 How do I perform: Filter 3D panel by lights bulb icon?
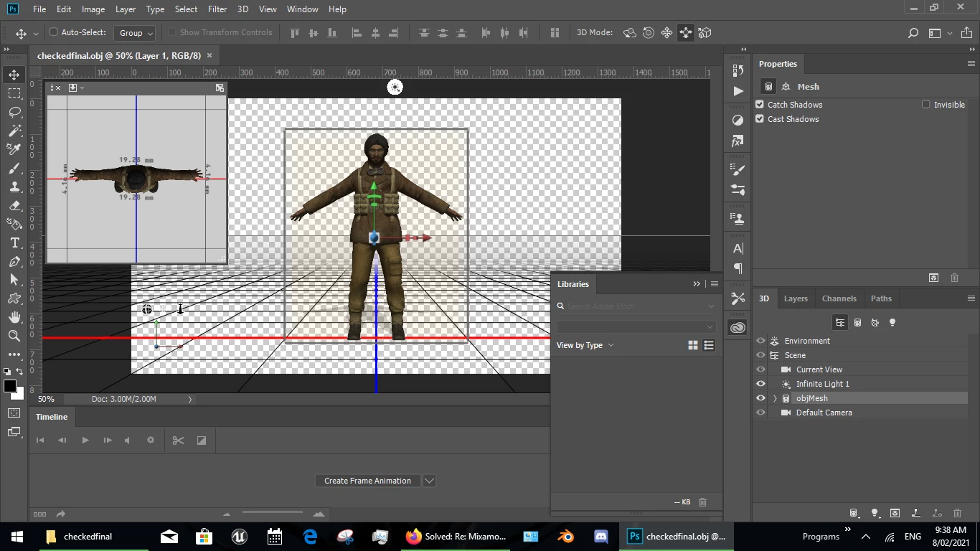click(892, 323)
